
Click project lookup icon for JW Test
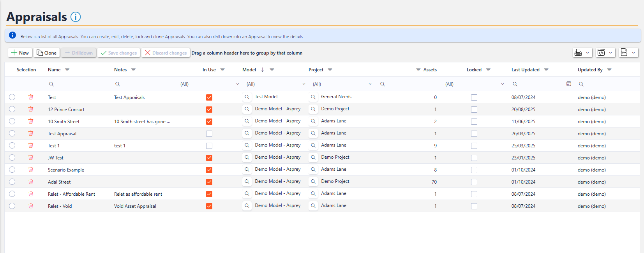[x=313, y=157]
